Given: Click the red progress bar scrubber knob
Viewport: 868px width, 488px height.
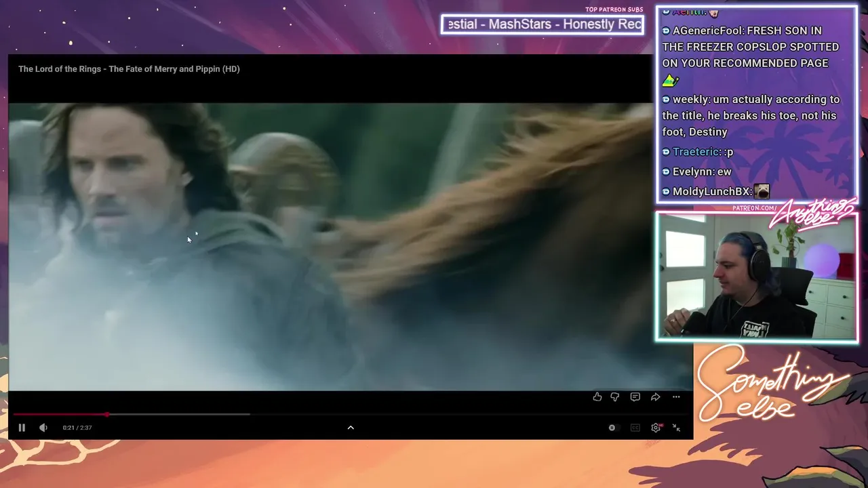Looking at the screenshot, I should [x=107, y=414].
